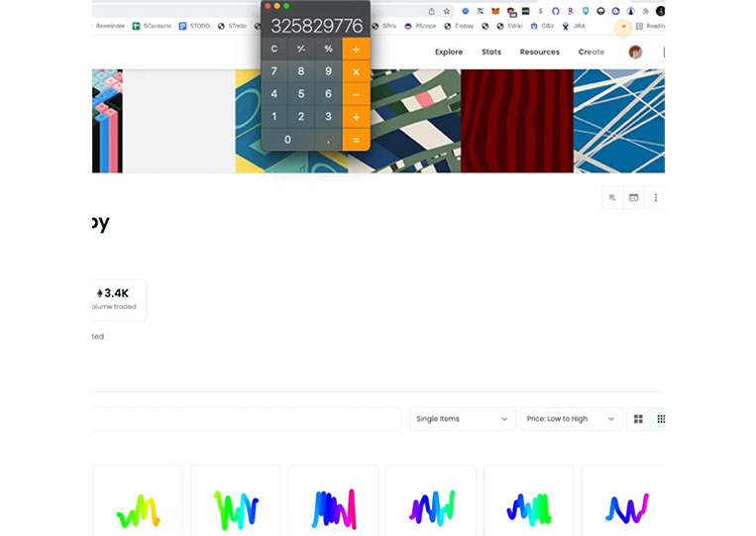Toggle sign with the Calculator plus/minus key
Screen dimensions: 756x536
point(301,50)
